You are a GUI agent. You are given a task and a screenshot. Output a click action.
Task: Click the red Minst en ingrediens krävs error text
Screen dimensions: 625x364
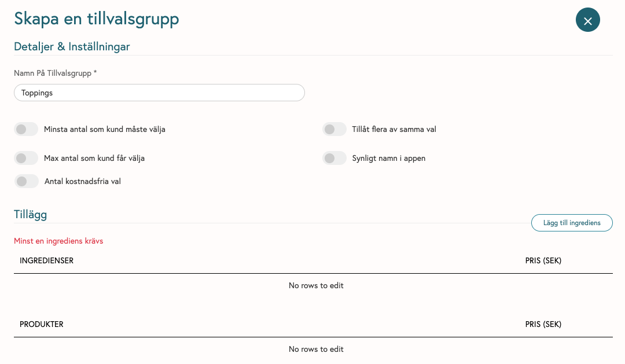tap(58, 241)
